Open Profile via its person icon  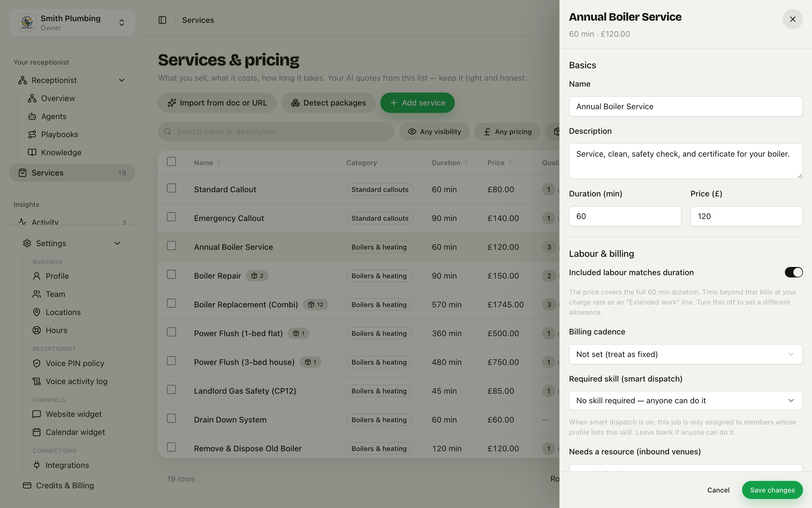(37, 276)
